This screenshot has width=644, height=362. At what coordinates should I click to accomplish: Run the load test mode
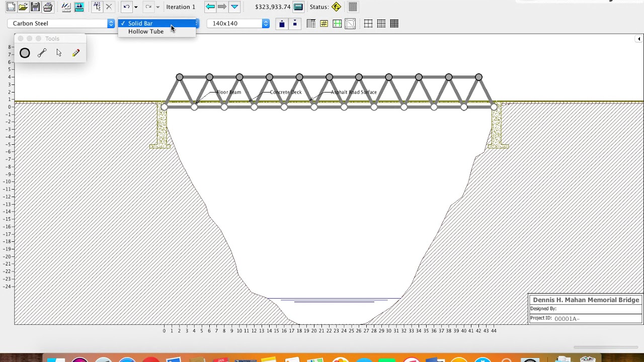[79, 7]
